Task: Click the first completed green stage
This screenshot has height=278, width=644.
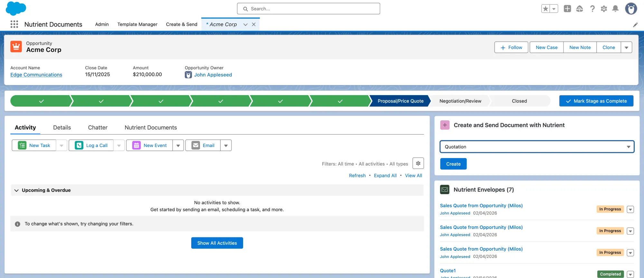Action: [41, 101]
